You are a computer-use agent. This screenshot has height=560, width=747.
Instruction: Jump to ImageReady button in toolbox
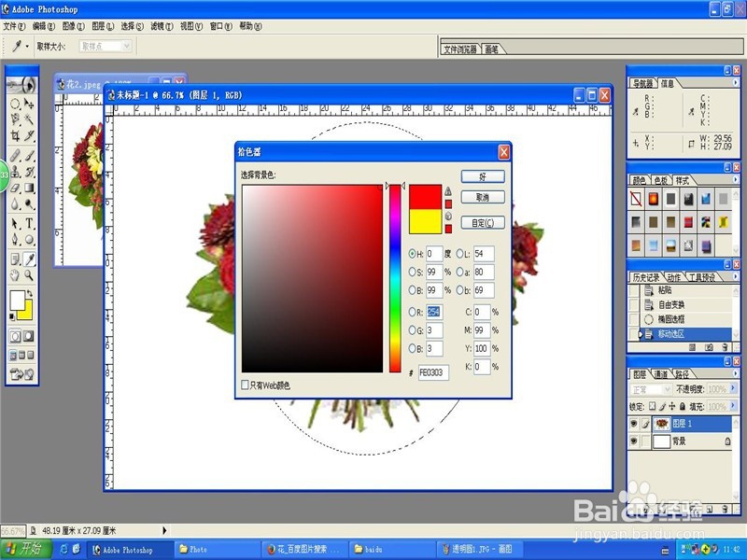tap(21, 374)
